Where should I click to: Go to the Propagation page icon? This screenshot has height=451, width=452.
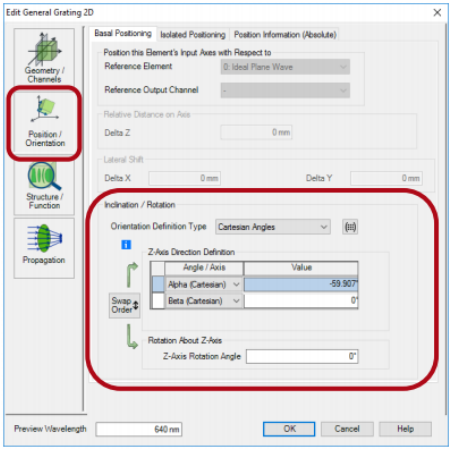click(44, 248)
